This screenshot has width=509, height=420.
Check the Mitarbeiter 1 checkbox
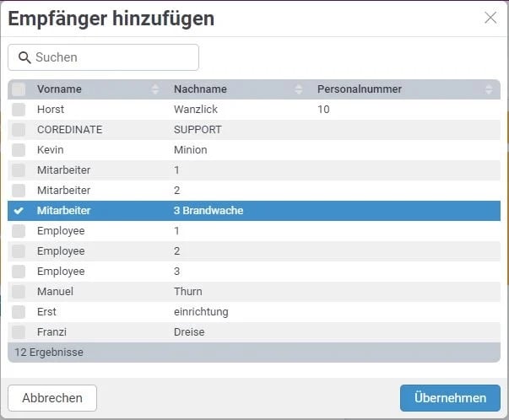coord(19,170)
